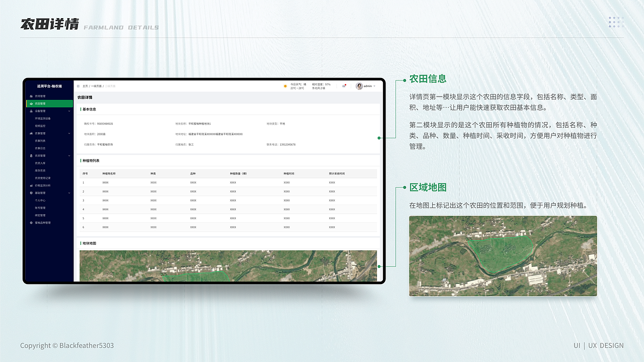Screen dimensions: 644x362
Task: Click the 价格监测分析 chart icon
Action: 31,186
